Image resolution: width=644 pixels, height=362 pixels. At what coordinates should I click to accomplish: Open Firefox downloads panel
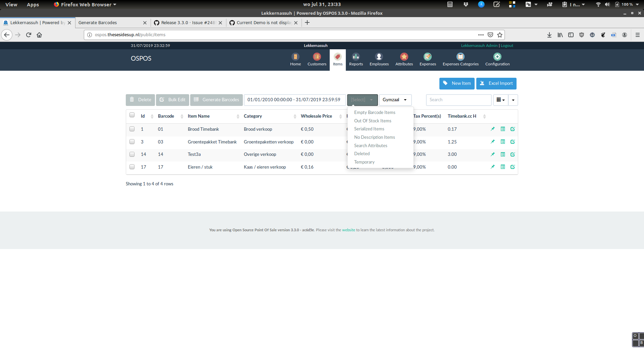coord(549,35)
